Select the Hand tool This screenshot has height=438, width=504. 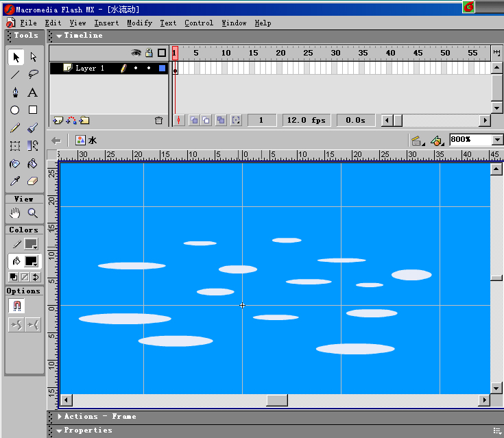15,213
